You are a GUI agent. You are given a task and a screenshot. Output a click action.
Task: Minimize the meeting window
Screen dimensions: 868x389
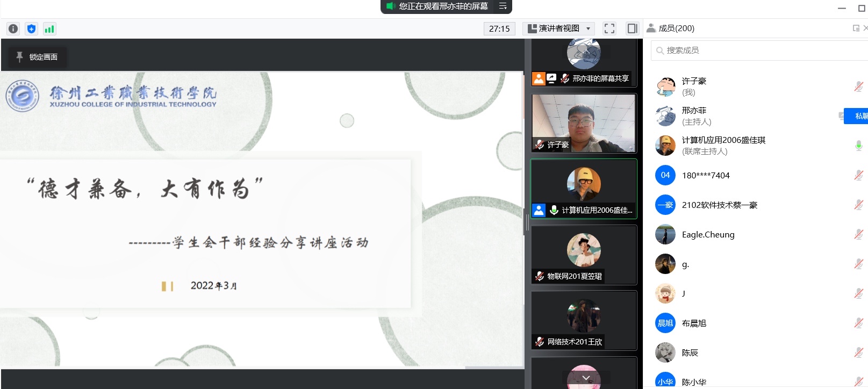coord(842,8)
